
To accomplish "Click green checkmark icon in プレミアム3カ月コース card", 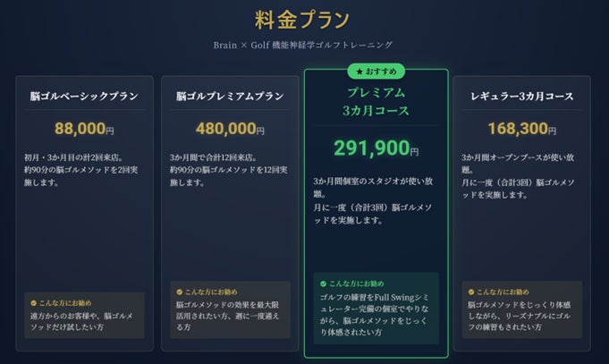I will (x=323, y=284).
